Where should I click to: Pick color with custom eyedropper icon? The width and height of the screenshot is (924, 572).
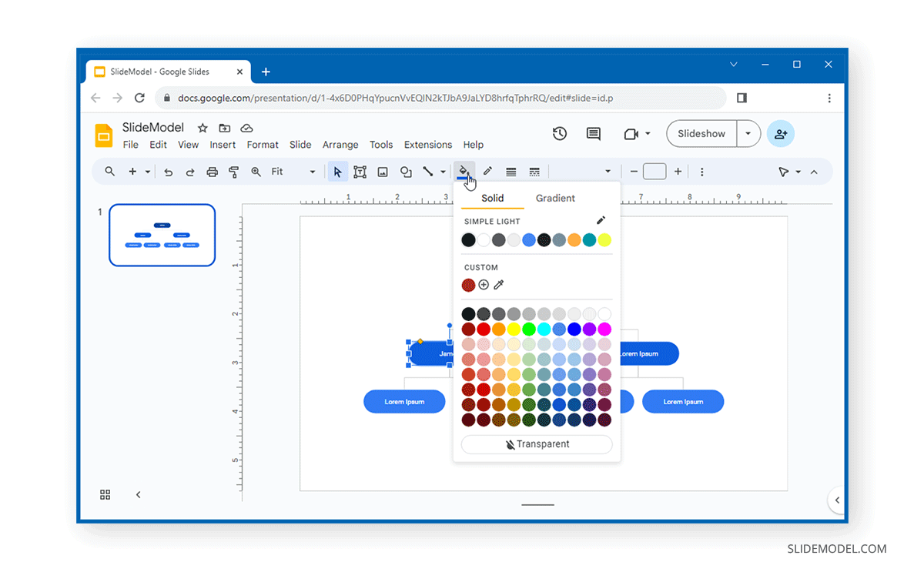(x=499, y=285)
